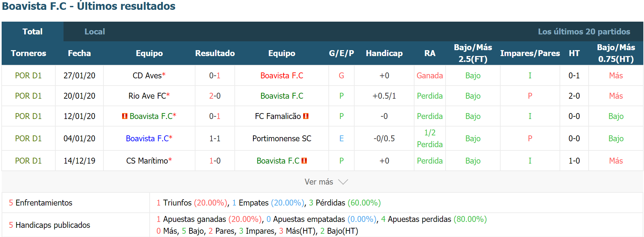Screen dimensions: 644x237
Task: Click red card icon next to Boavista F.C on 14/12/19
Action: 304,161
